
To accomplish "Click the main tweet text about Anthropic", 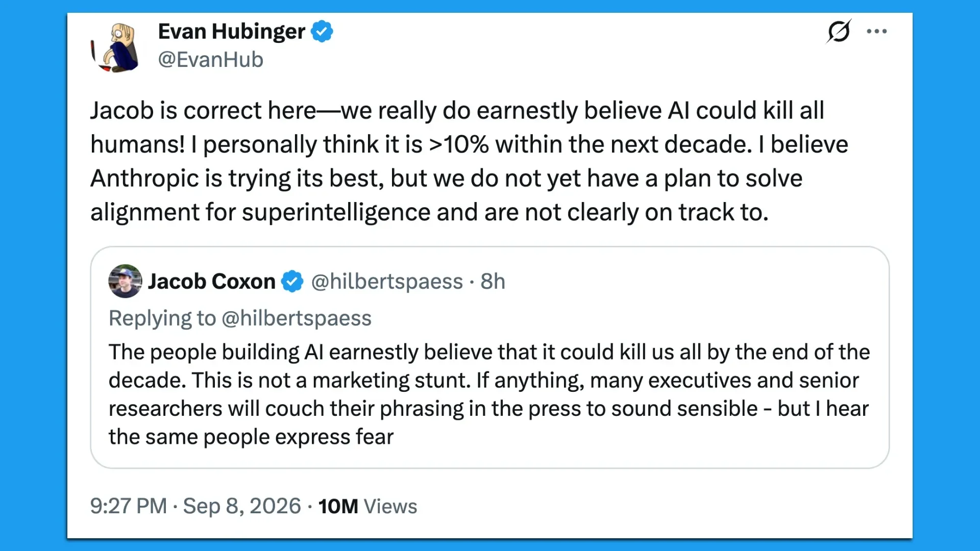I will [469, 161].
